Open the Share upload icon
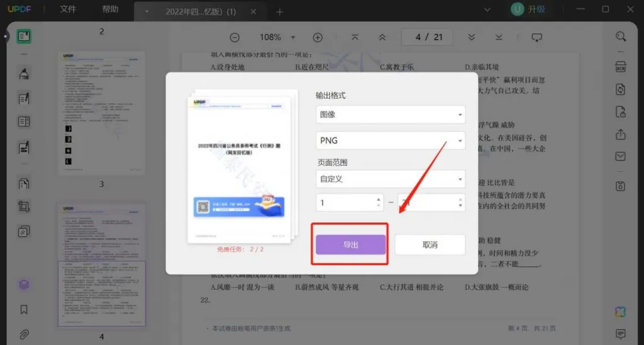The height and width of the screenshot is (345, 644). 621,135
